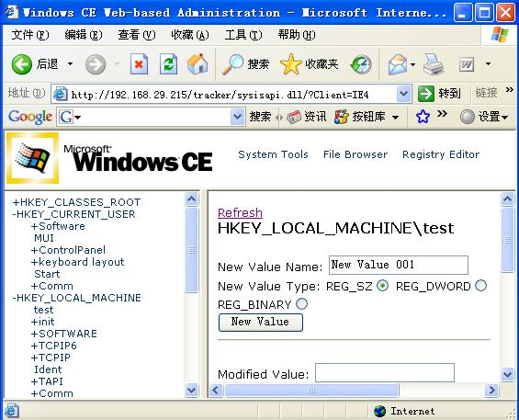Viewport: 519px width, 420px height.
Task: Print the page with printer icon
Action: coord(434,64)
